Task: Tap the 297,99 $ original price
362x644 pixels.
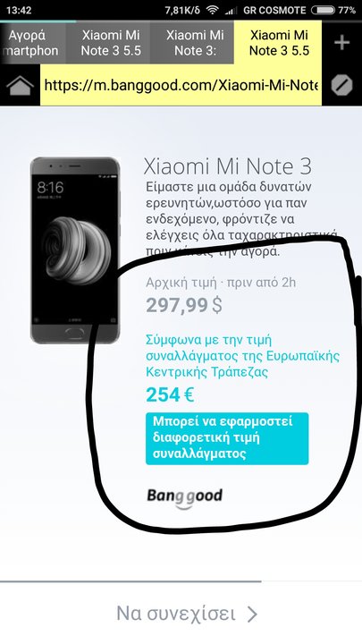Action: tap(184, 305)
